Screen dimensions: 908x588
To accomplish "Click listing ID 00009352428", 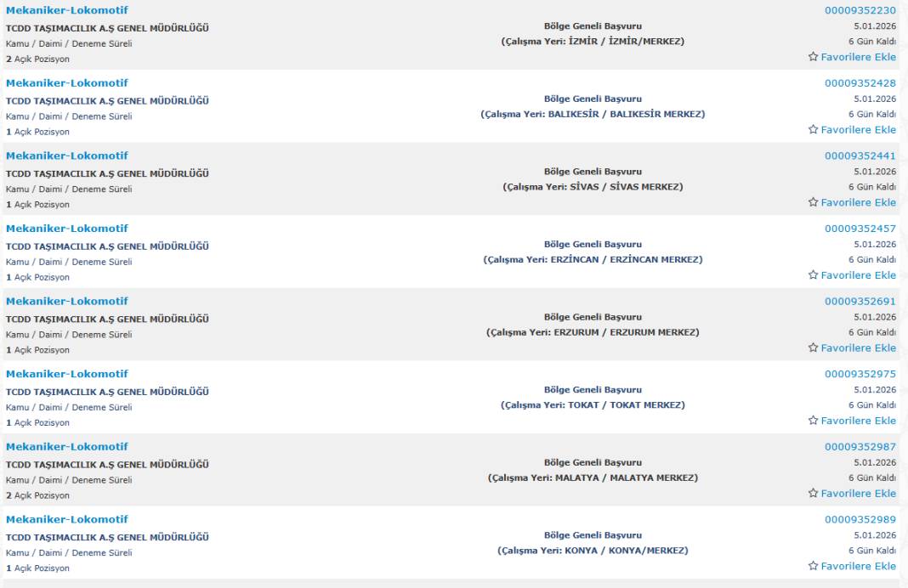I will (x=860, y=83).
